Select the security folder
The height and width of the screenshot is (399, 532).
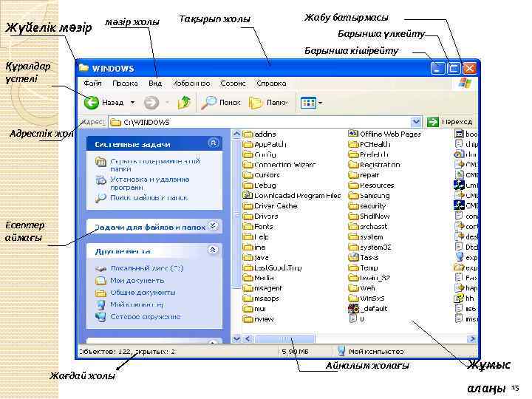coord(366,206)
